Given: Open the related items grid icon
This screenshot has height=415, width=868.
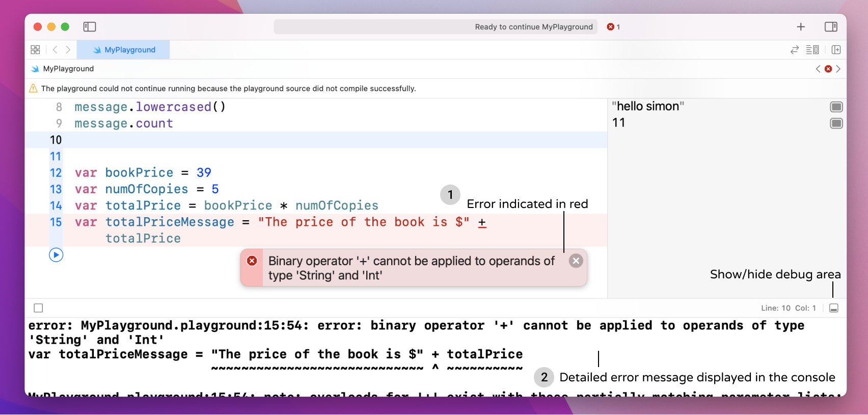Looking at the screenshot, I should [x=35, y=49].
